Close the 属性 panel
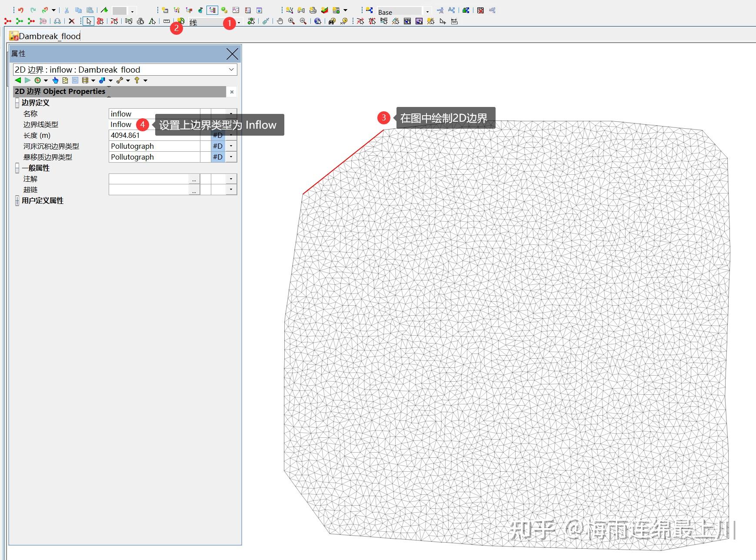 (x=232, y=54)
